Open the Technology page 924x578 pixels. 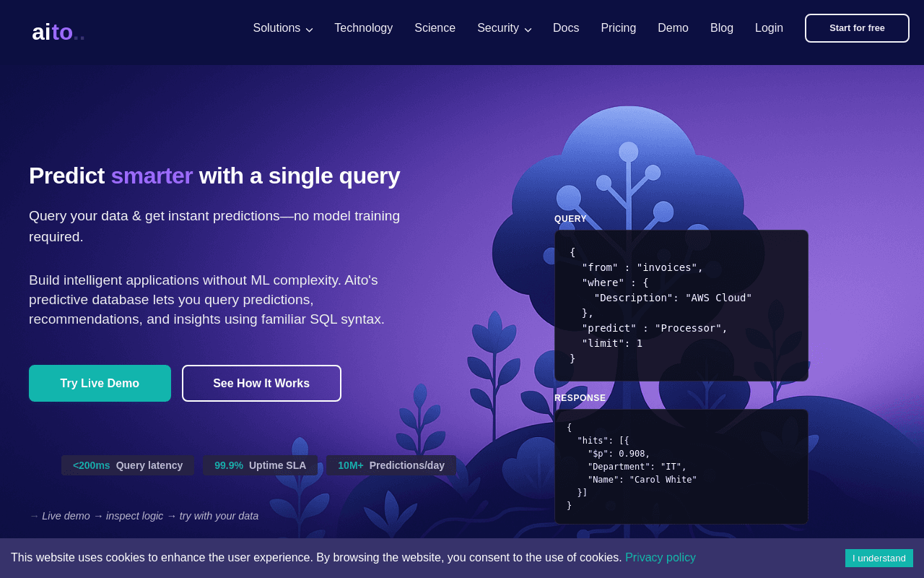(363, 28)
